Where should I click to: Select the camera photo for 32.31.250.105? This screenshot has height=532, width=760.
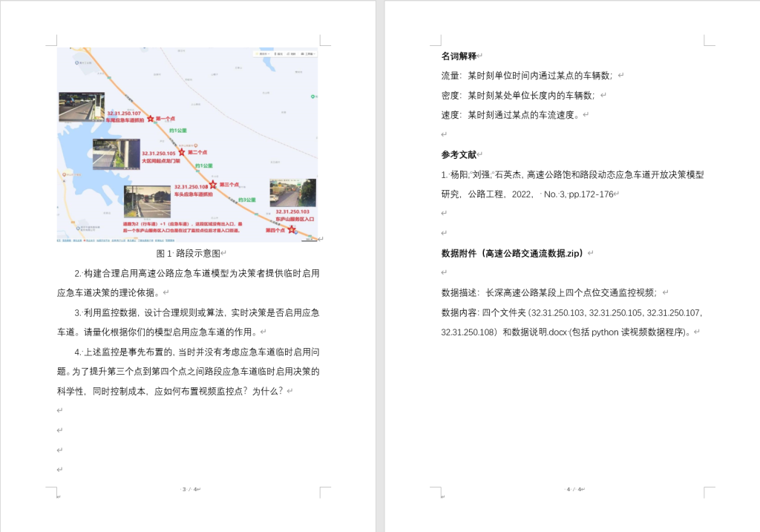coord(116,154)
